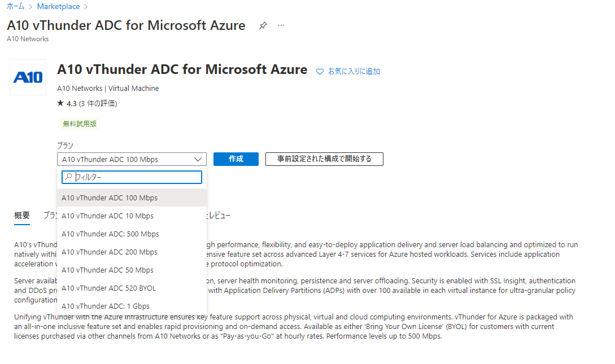Open the more options ellipsis menu
This screenshot has width=615, height=364.
pyautogui.click(x=281, y=26)
